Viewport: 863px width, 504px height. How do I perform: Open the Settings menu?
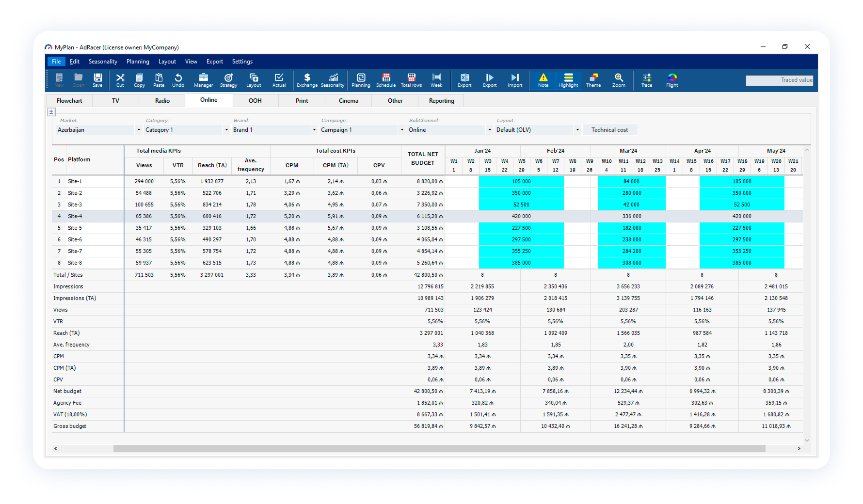tap(242, 62)
